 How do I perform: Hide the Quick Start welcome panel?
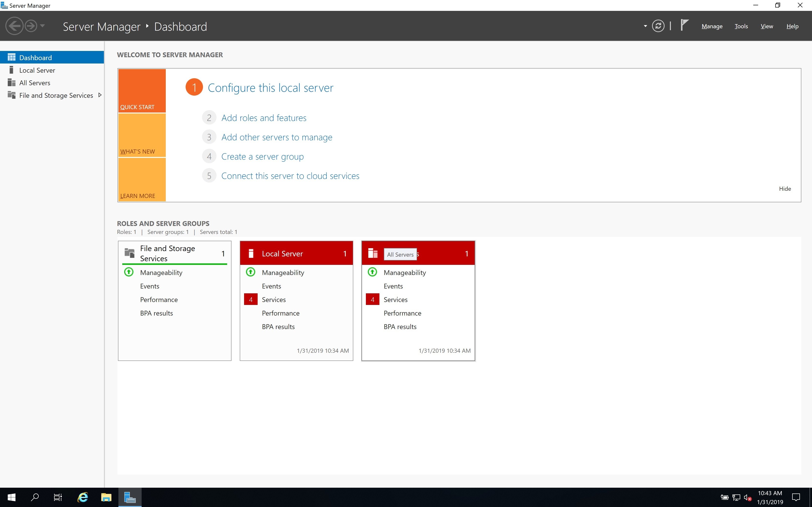point(785,188)
